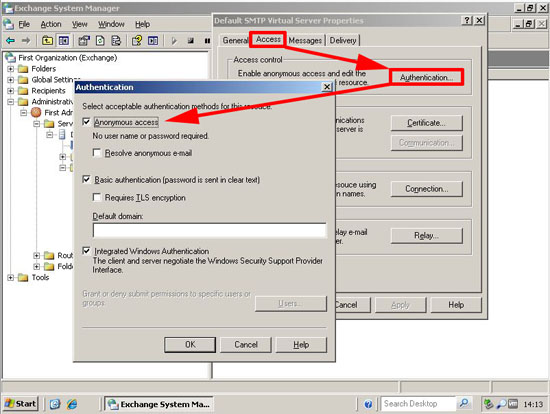This screenshot has width=550, height=414.
Task: Open Exchange System Manager console menu icon
Action: tap(8, 24)
